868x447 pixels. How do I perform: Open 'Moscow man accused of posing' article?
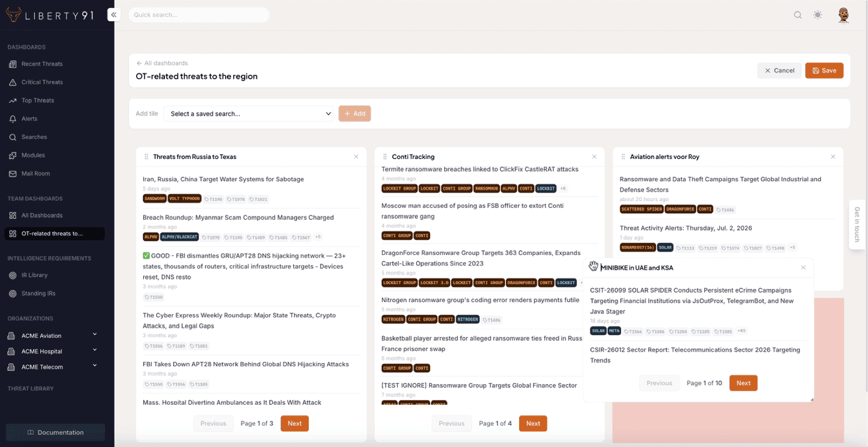click(473, 211)
